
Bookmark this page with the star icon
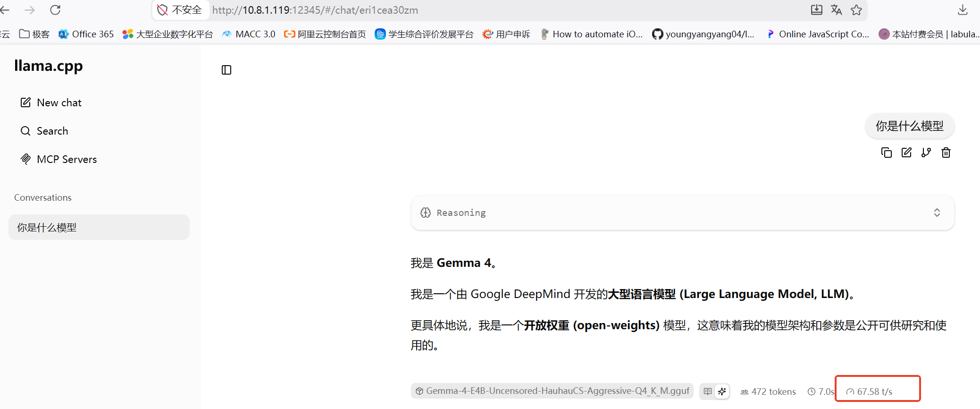click(x=856, y=10)
